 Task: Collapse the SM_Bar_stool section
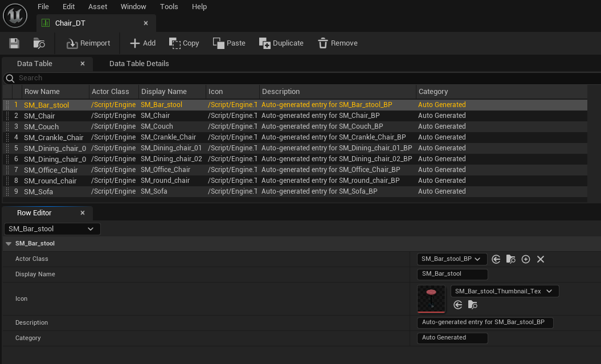click(9, 244)
